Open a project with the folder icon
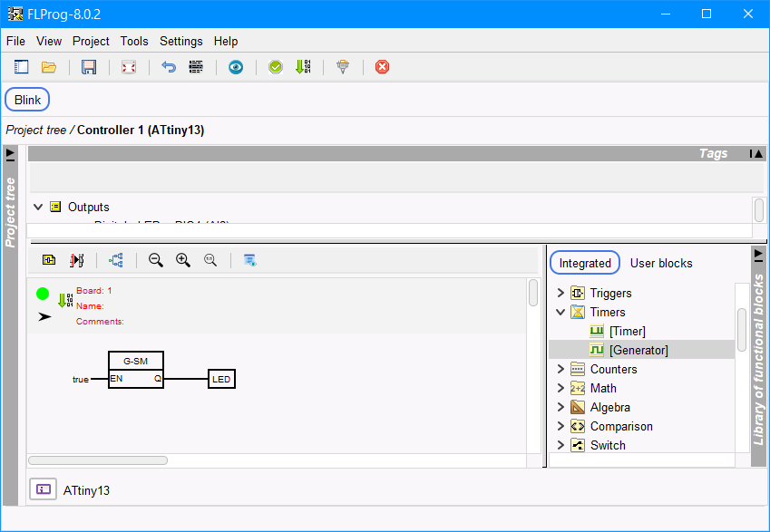The height and width of the screenshot is (532, 770). click(49, 67)
